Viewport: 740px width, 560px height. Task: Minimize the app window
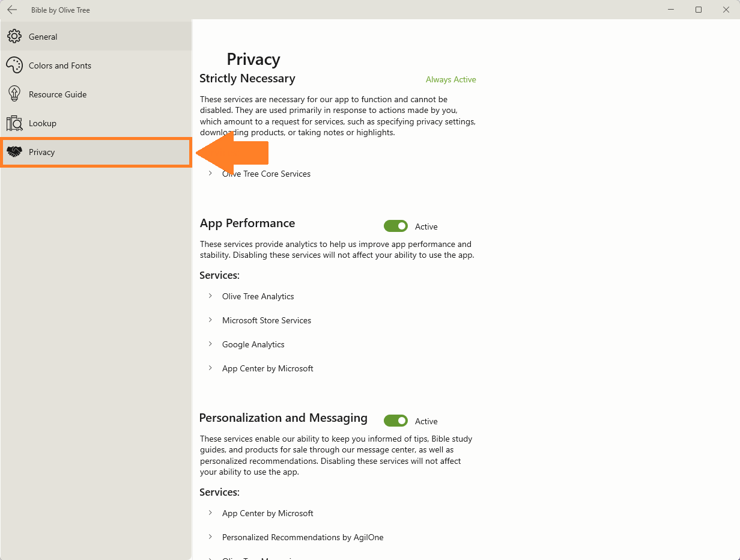pos(671,10)
